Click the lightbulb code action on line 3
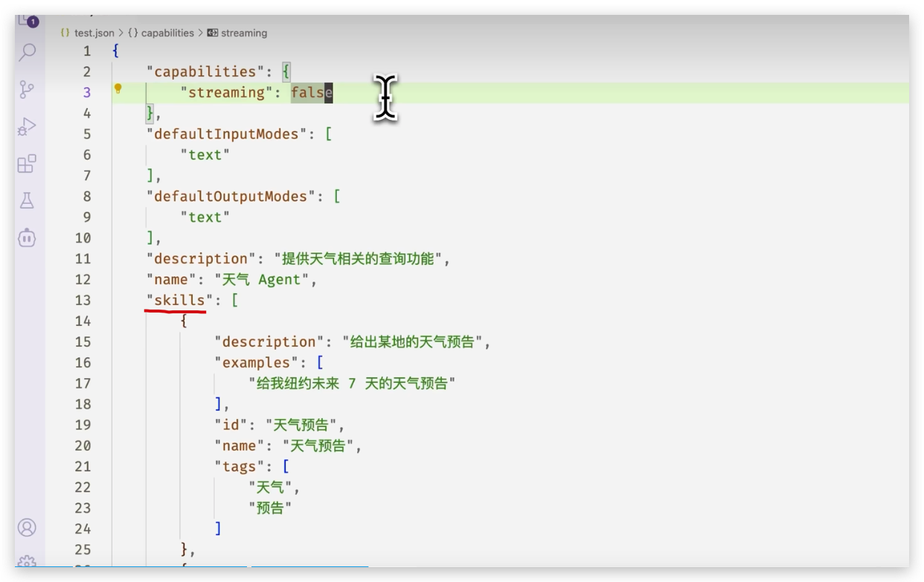Viewport: 924px width, 582px height. 118,89
